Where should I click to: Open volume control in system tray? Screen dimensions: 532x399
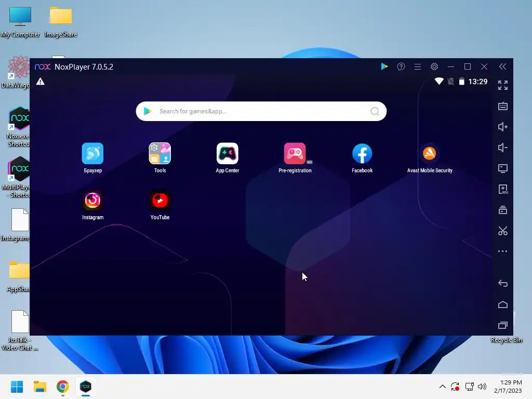[482, 387]
